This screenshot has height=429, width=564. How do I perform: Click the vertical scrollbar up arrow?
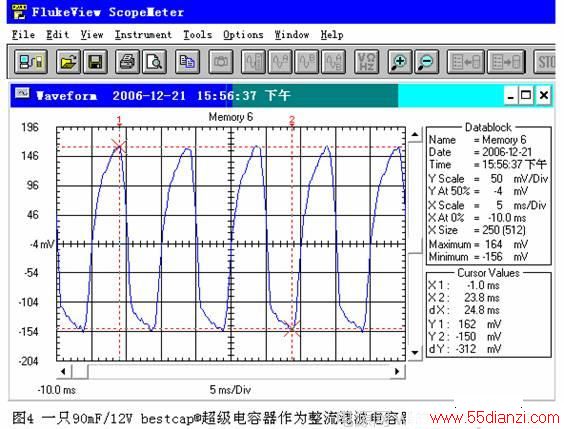[x=415, y=134]
